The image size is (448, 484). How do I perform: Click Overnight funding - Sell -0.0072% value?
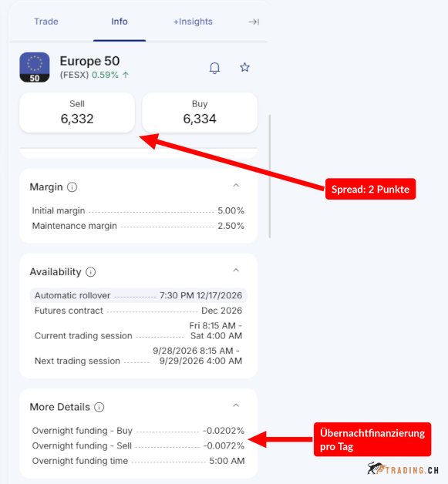coord(224,446)
